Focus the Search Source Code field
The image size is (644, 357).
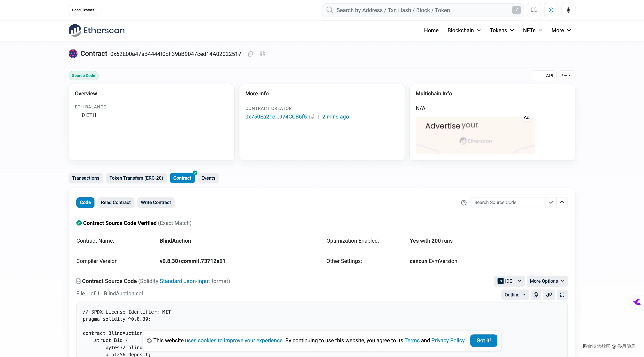508,203
